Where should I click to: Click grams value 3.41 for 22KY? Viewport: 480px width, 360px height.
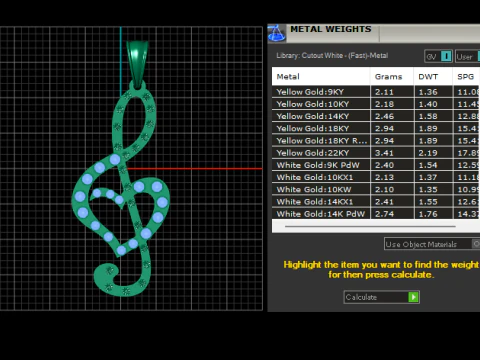click(384, 153)
